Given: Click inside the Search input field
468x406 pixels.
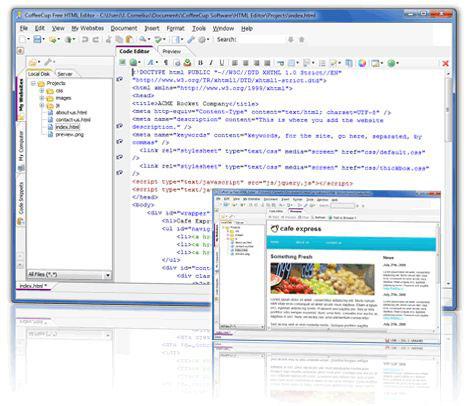Looking at the screenshot, I should click(262, 40).
